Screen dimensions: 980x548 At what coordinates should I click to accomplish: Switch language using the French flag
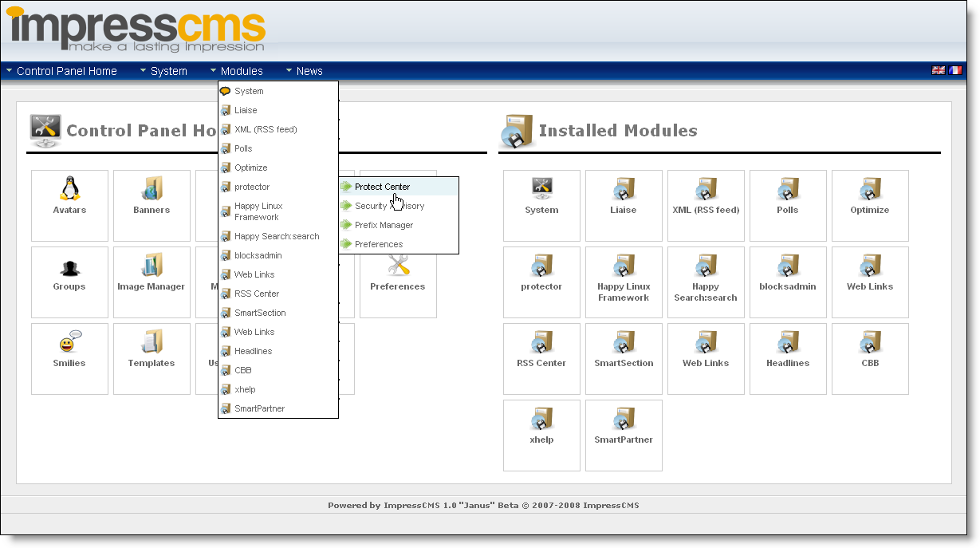(x=955, y=70)
